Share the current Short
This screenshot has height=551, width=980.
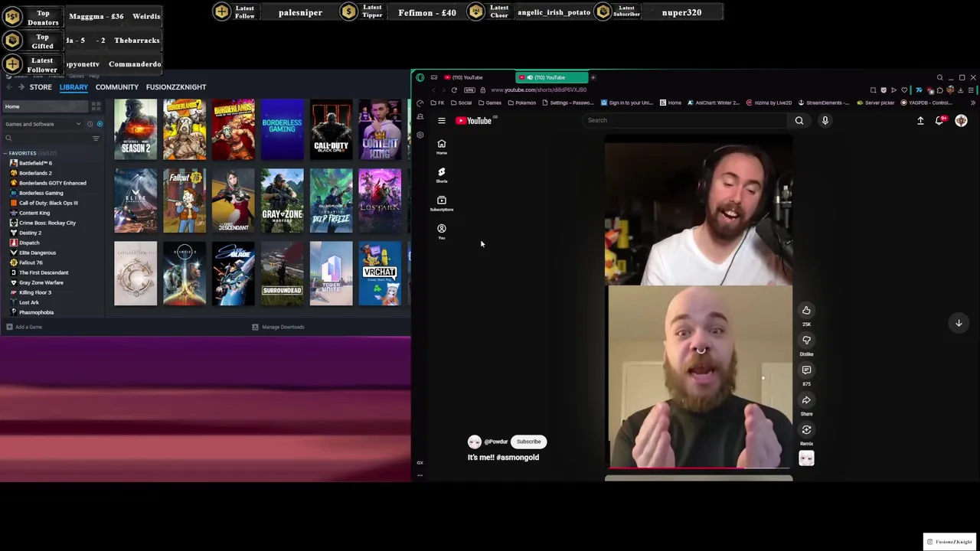coord(806,400)
